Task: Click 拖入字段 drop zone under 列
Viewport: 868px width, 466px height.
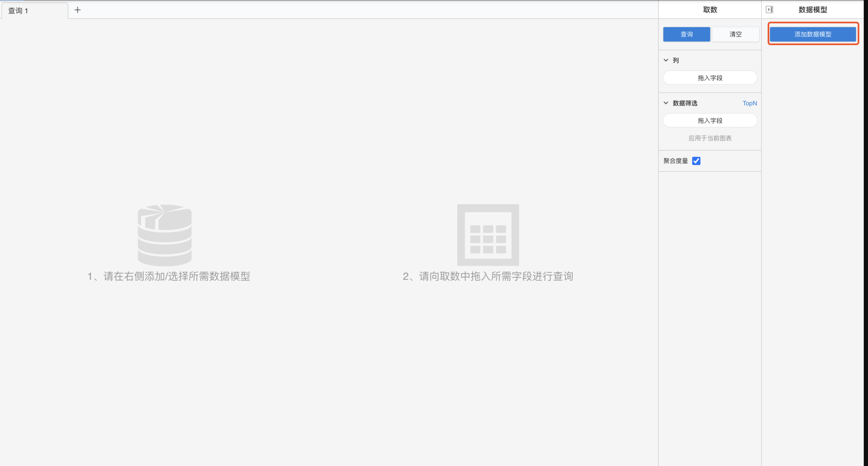Action: [x=710, y=78]
